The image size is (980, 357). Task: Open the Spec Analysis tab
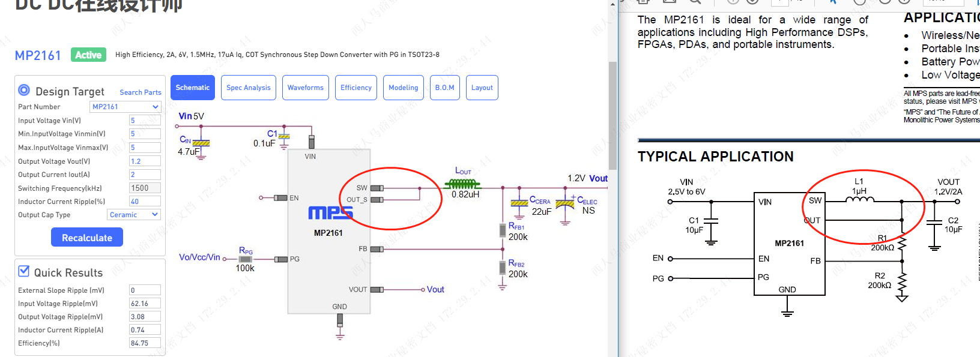(249, 88)
